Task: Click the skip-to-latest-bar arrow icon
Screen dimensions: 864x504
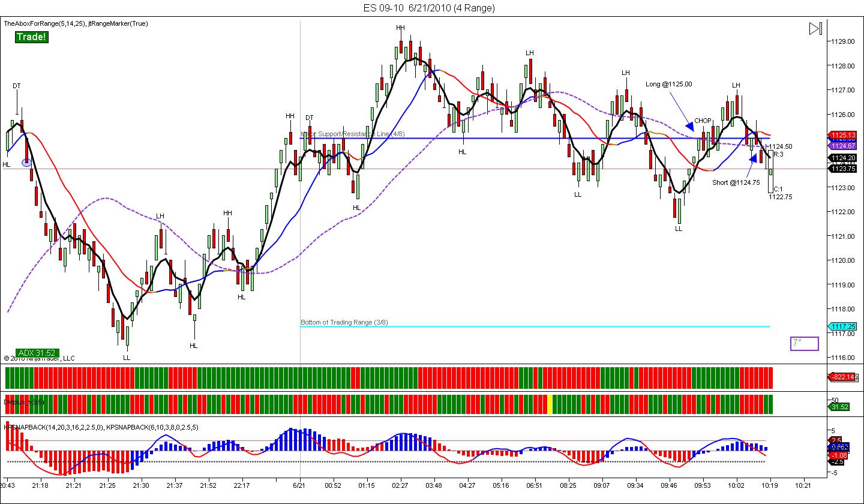Action: (815, 28)
